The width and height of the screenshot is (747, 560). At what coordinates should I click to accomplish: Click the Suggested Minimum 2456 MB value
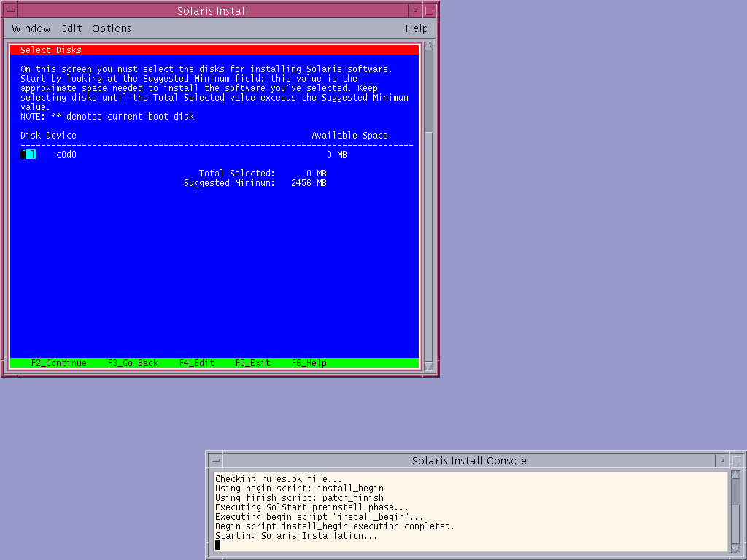[309, 183]
